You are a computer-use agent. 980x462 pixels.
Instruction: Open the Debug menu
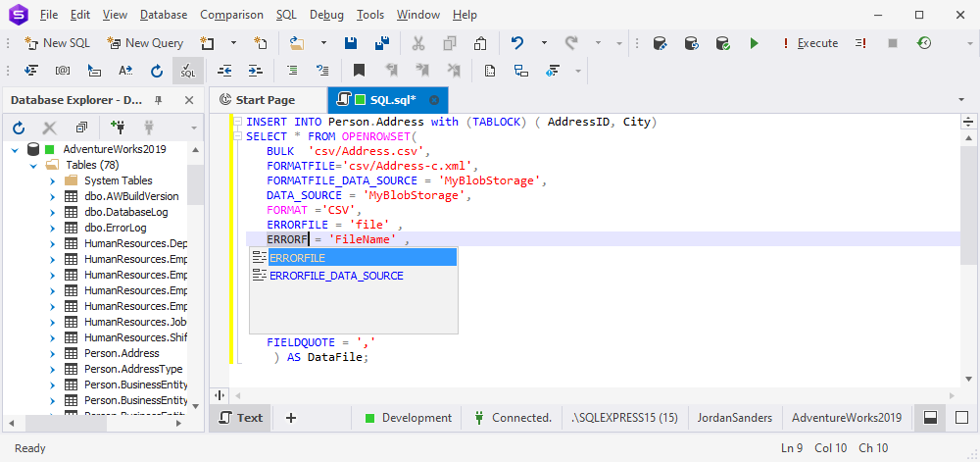click(x=327, y=15)
